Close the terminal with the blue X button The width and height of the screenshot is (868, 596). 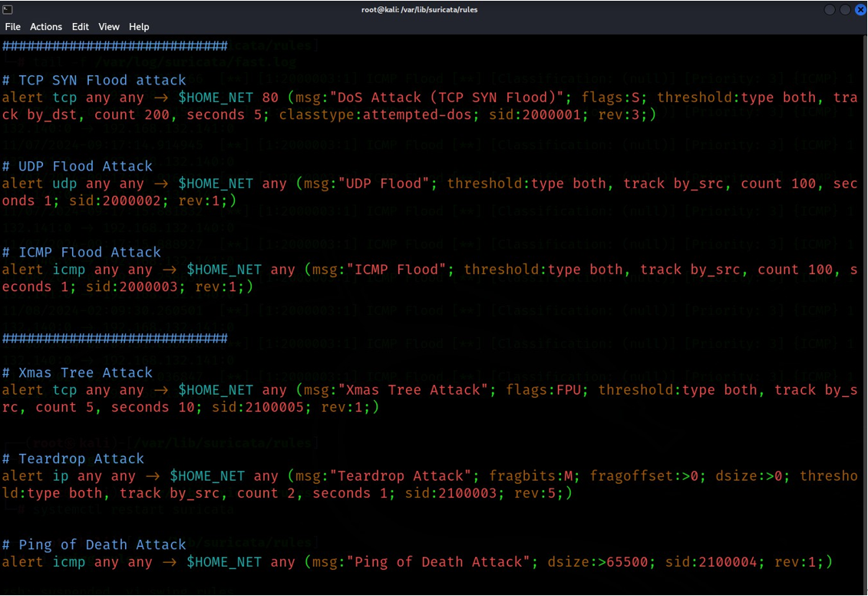pos(860,9)
